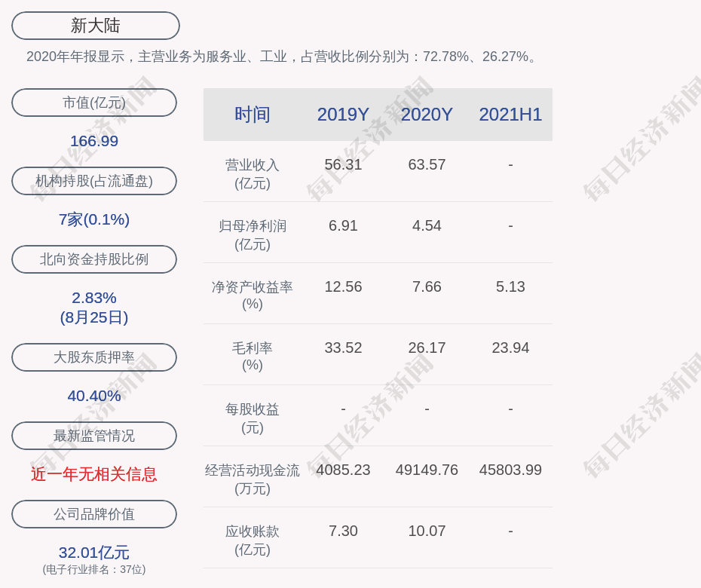
Task: Select the 北向资金持股比例 label pill
Action: point(94,259)
